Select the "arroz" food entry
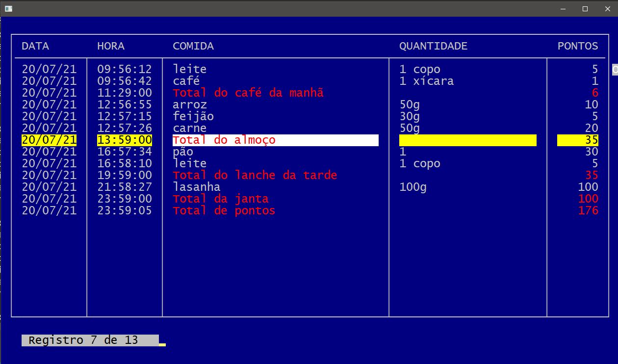The image size is (618, 364). coord(190,105)
